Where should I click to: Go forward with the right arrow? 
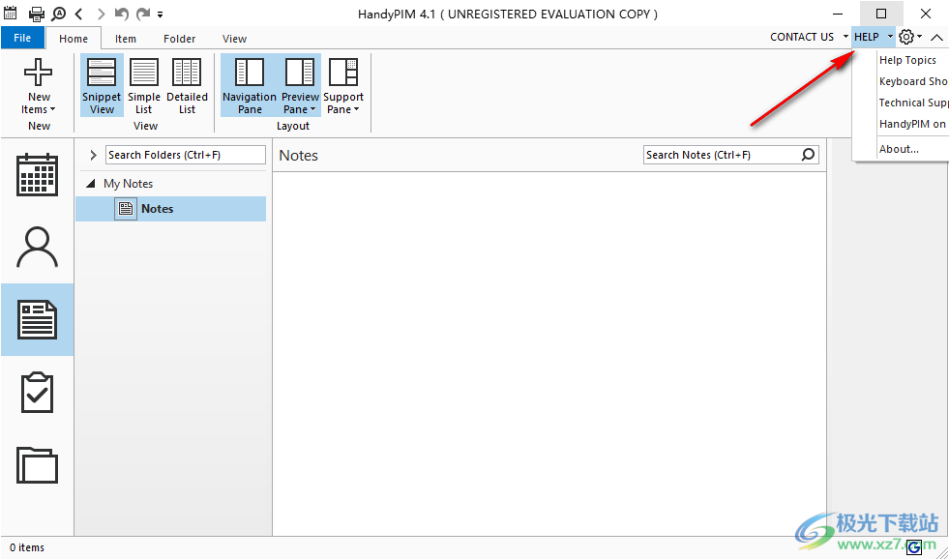[x=101, y=14]
